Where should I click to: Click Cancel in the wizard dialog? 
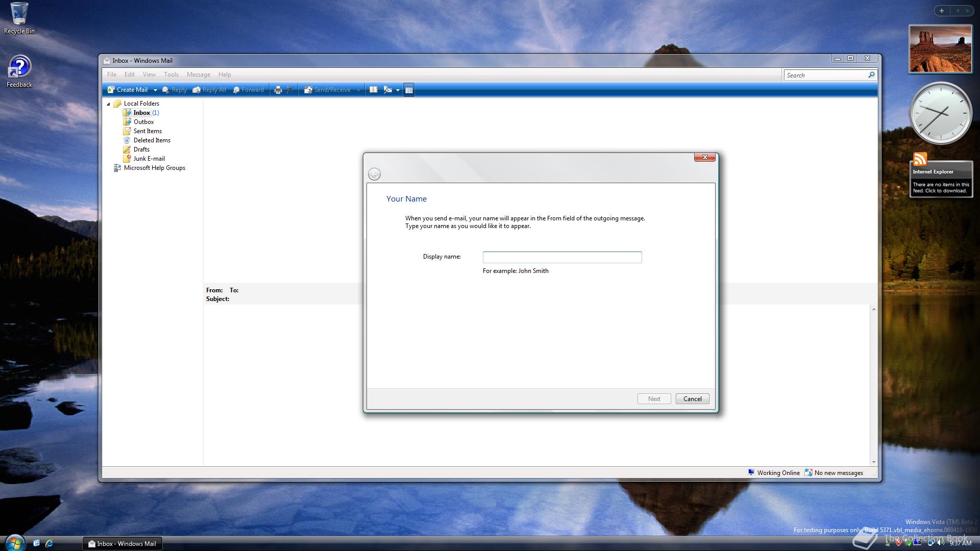[x=692, y=399]
